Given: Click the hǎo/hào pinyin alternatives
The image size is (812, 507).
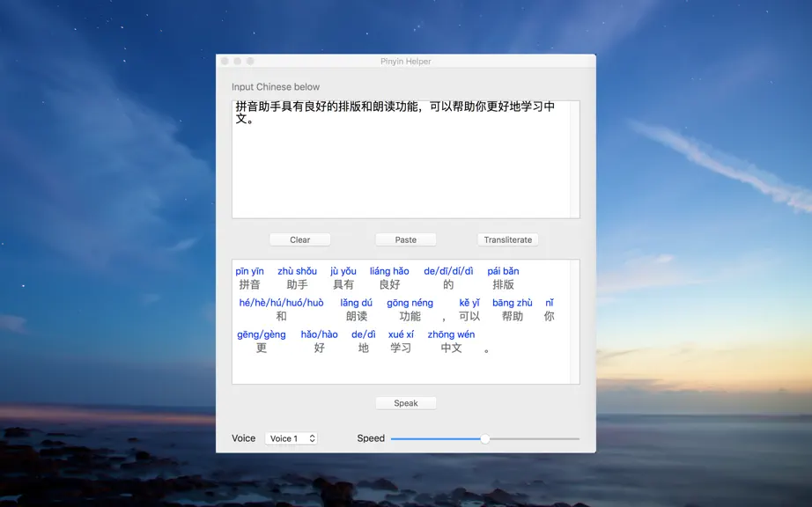Looking at the screenshot, I should click(319, 334).
